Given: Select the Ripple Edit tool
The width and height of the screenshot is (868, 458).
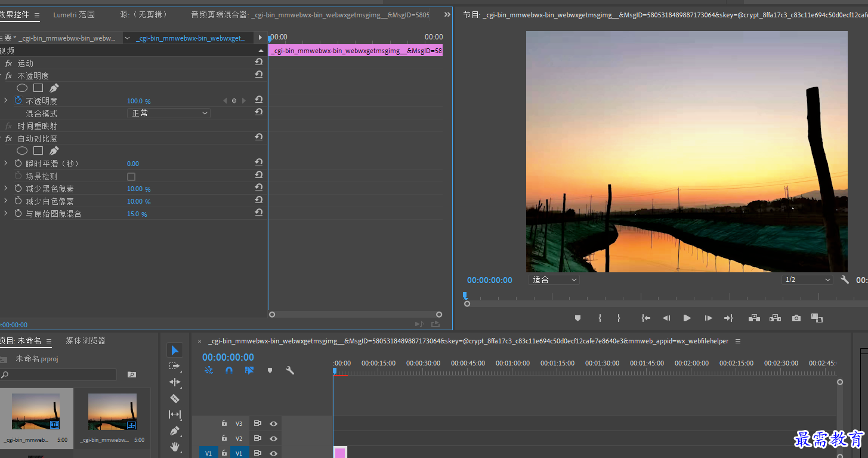Looking at the screenshot, I should 175,382.
